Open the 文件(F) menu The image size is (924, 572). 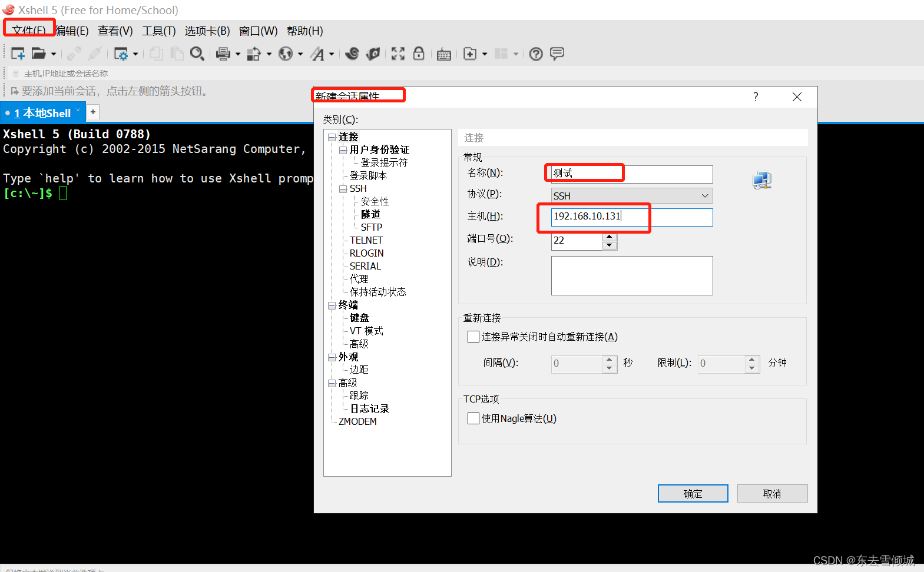pyautogui.click(x=29, y=31)
